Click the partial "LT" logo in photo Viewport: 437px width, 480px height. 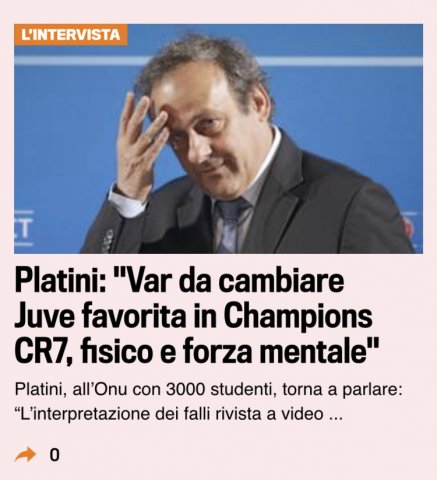(x=23, y=229)
